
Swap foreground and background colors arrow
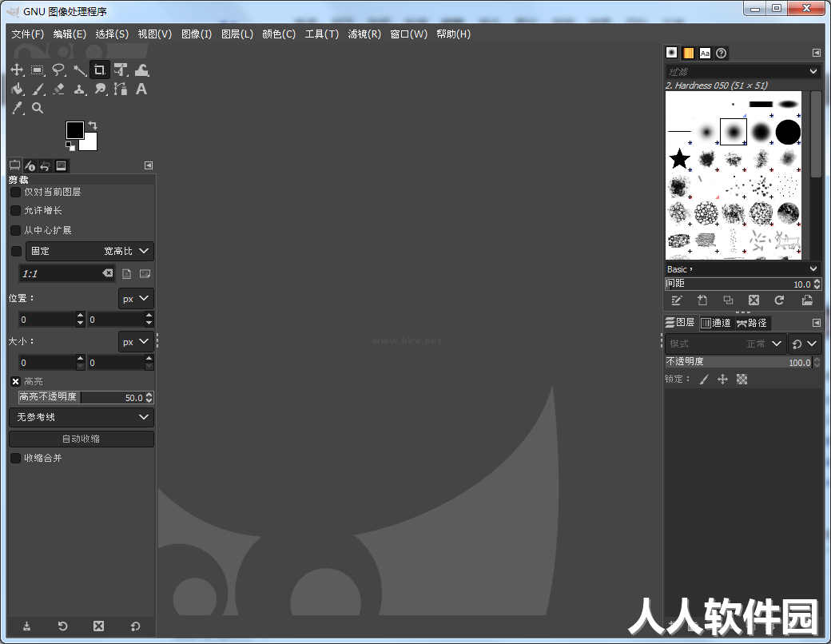(93, 125)
